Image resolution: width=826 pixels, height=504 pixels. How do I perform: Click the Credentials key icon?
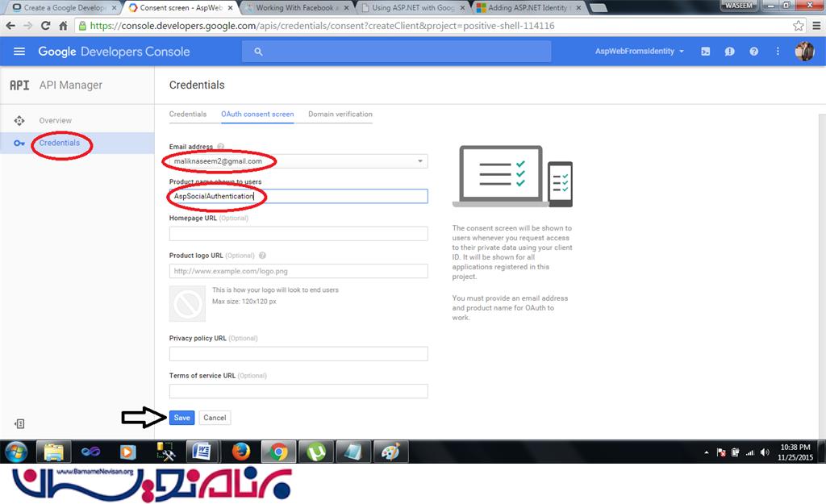pyautogui.click(x=19, y=144)
